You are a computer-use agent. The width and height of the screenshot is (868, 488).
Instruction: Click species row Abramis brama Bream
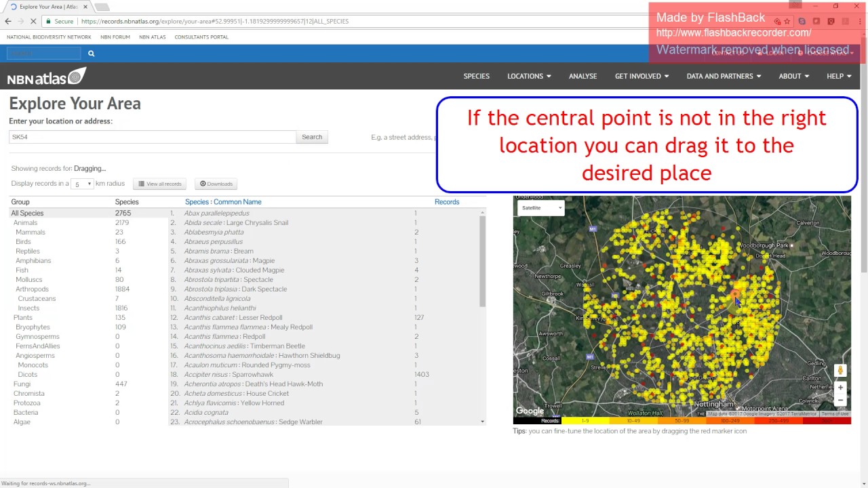click(x=324, y=251)
